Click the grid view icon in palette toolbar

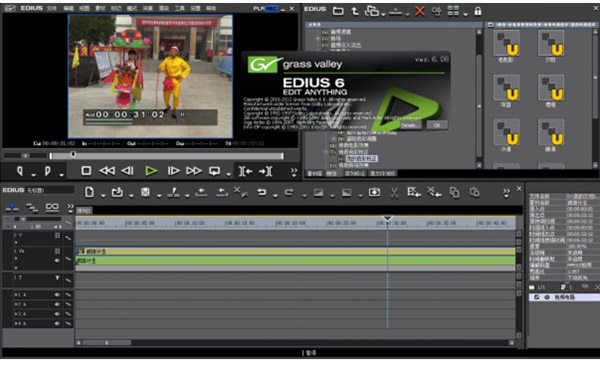[453, 11]
